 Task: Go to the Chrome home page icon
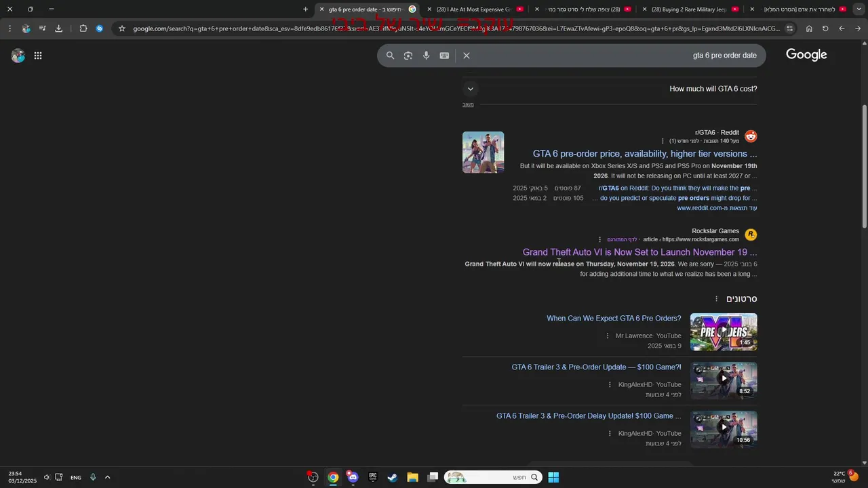[809, 28]
